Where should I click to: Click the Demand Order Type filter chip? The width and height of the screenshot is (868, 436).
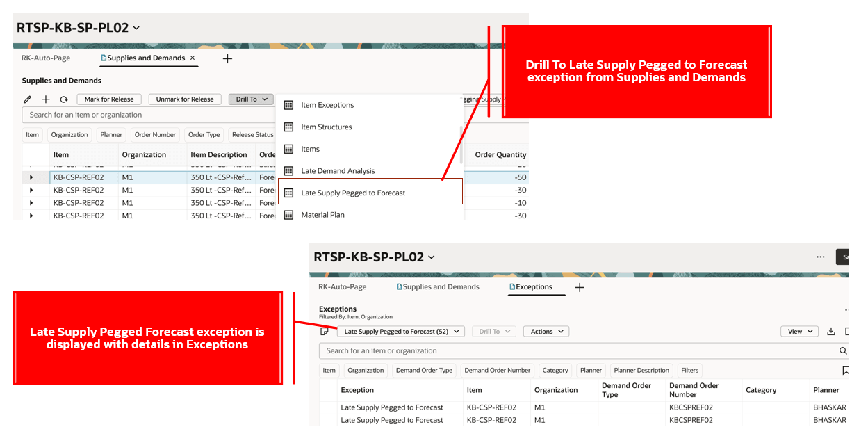pyautogui.click(x=424, y=371)
